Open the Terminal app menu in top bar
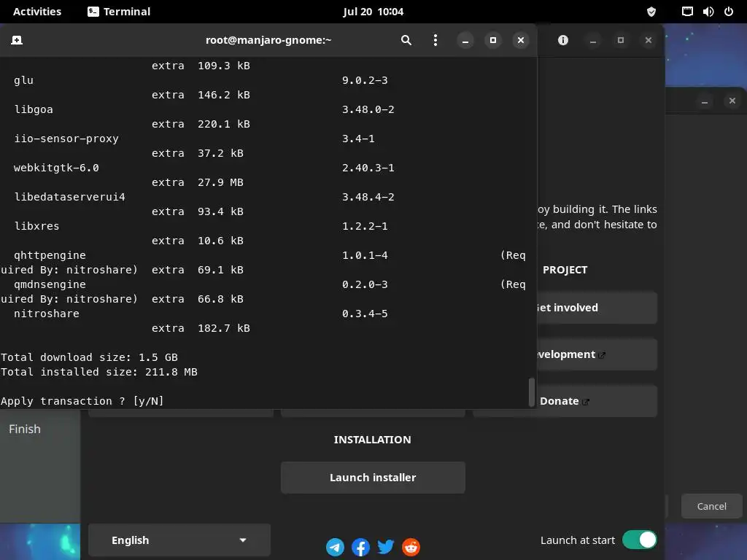The height and width of the screenshot is (560, 747). coord(119,12)
